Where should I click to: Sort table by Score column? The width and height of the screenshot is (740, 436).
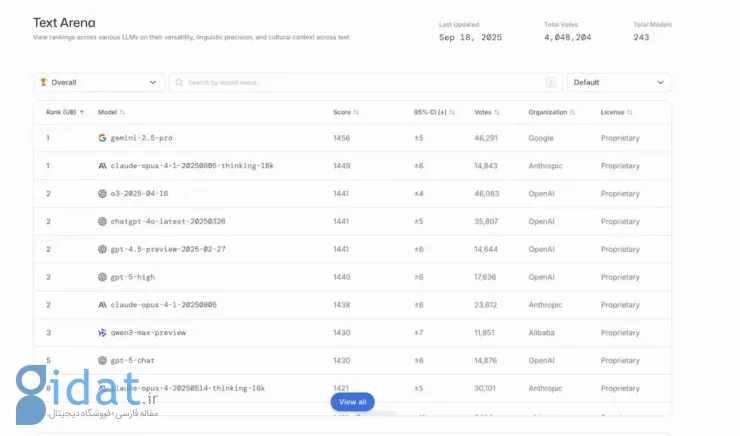coord(346,112)
